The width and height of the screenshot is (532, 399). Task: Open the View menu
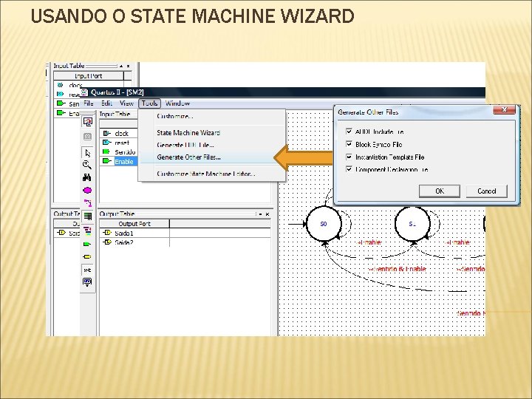pyautogui.click(x=126, y=103)
